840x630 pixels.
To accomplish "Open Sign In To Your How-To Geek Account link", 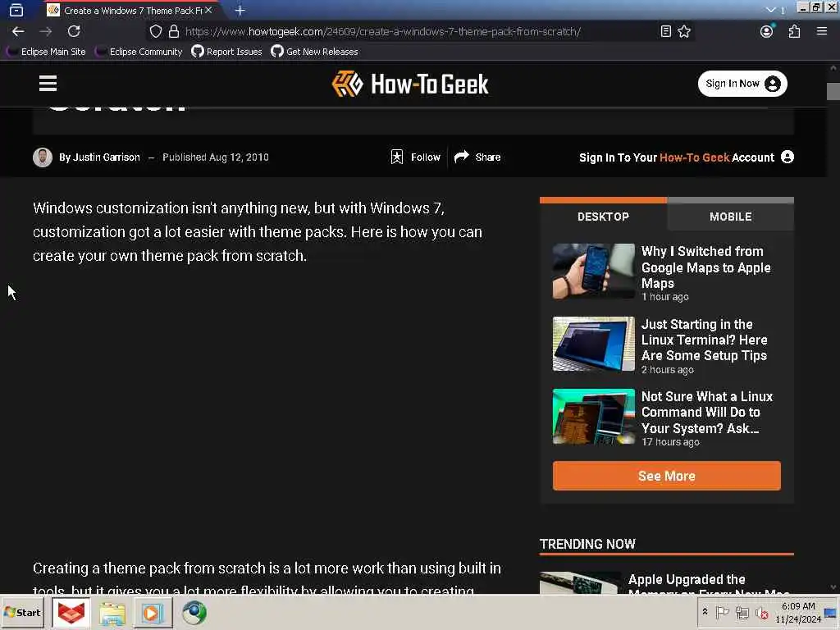I will point(677,157).
